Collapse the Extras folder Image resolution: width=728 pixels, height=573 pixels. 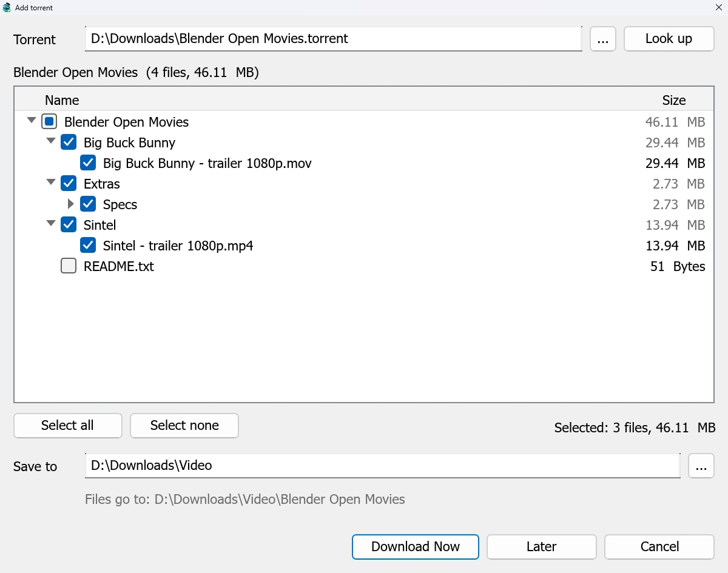pyautogui.click(x=51, y=183)
